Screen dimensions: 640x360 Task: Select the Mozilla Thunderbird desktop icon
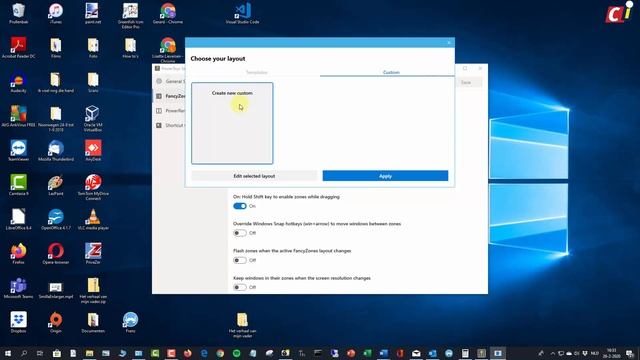56,150
